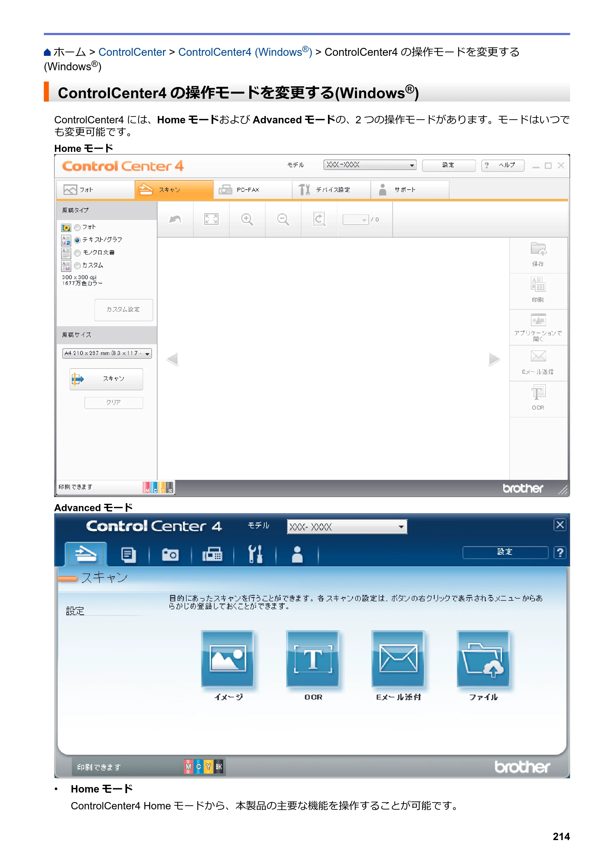Click the Eメール送信 envelope icon
This screenshot has height=868, width=614.
pyautogui.click(x=538, y=356)
